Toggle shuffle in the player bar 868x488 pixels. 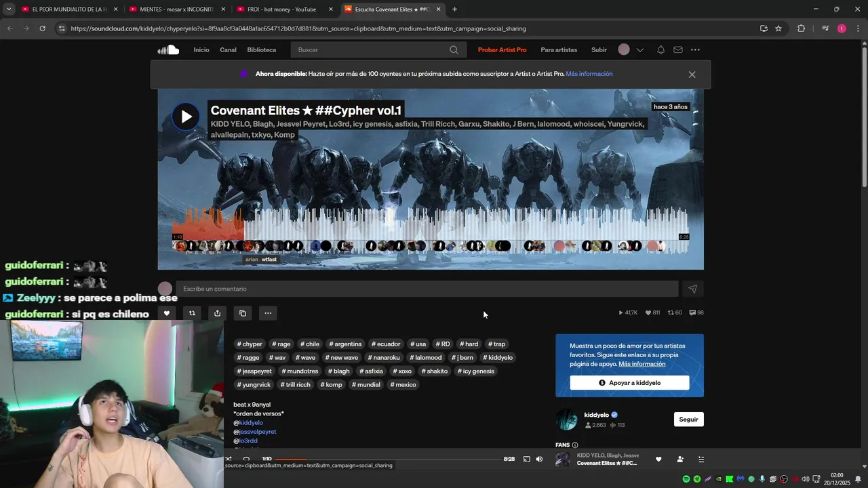229,459
